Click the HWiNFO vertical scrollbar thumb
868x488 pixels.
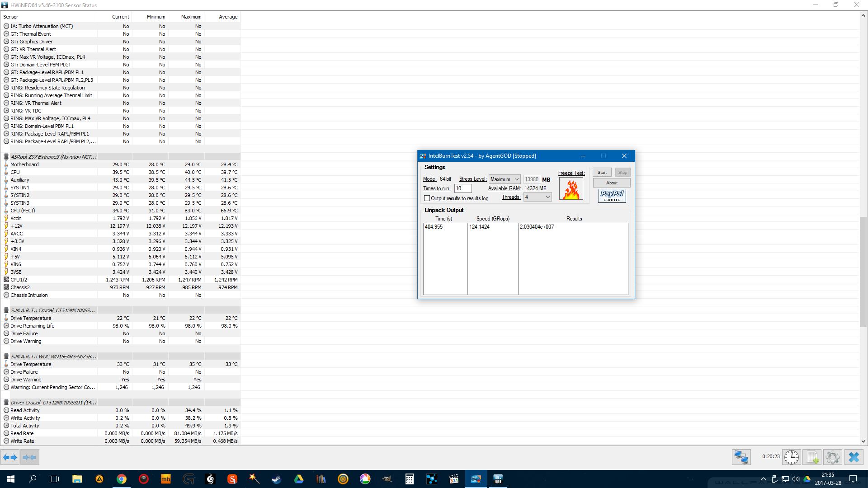pyautogui.click(x=863, y=271)
